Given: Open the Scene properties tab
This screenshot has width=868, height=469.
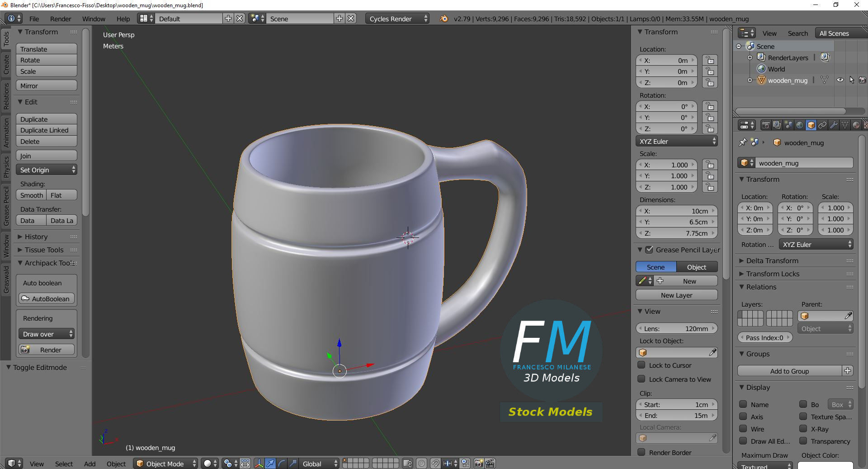Looking at the screenshot, I should coord(788,125).
